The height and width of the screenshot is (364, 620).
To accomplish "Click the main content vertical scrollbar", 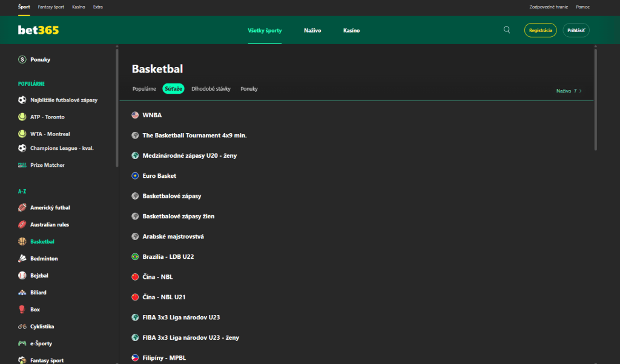I will (x=596, y=99).
